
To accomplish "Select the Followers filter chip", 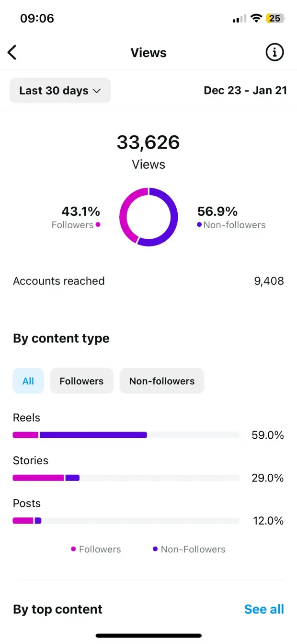I will tap(81, 381).
